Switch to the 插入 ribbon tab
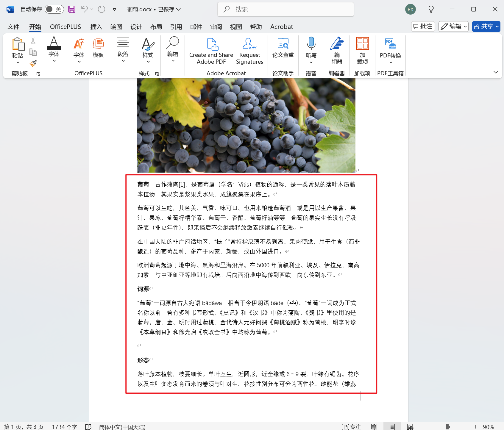This screenshot has width=504, height=430. click(x=96, y=26)
